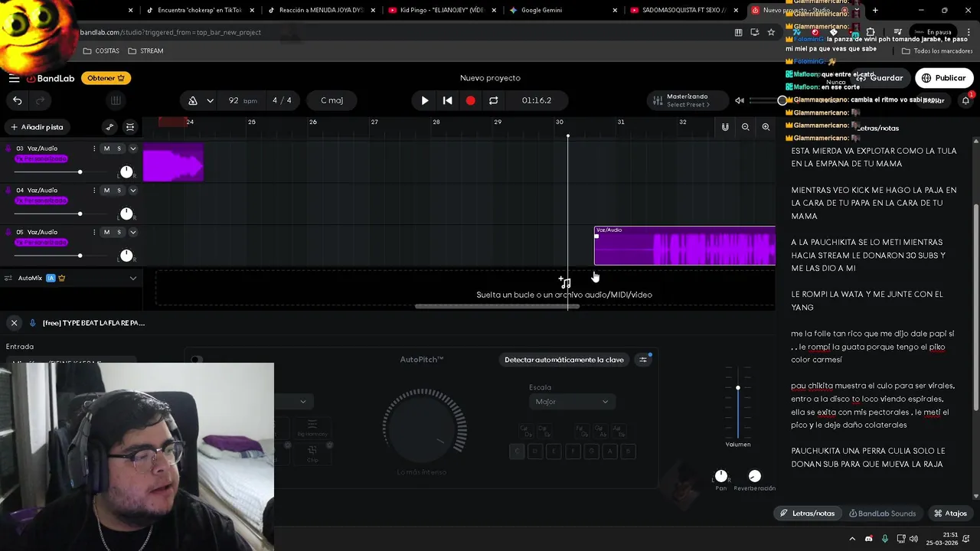This screenshot has height=551, width=980.
Task: Click the track 03 pan knob
Action: [126, 172]
